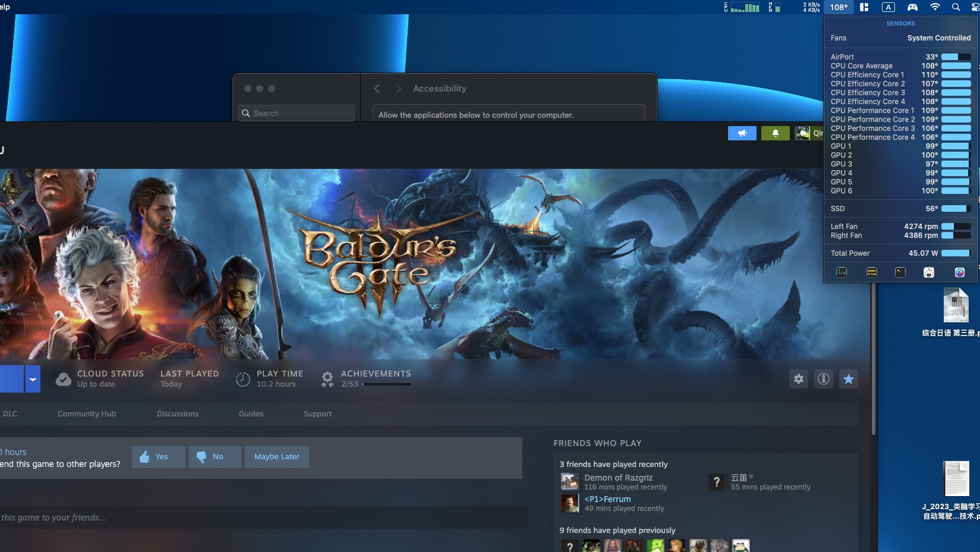Select the SSD 56° sensor row

[x=900, y=209]
